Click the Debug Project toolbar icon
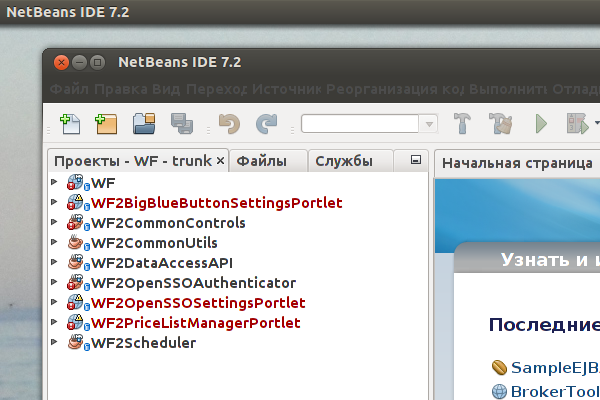The image size is (600, 400). coord(577,124)
